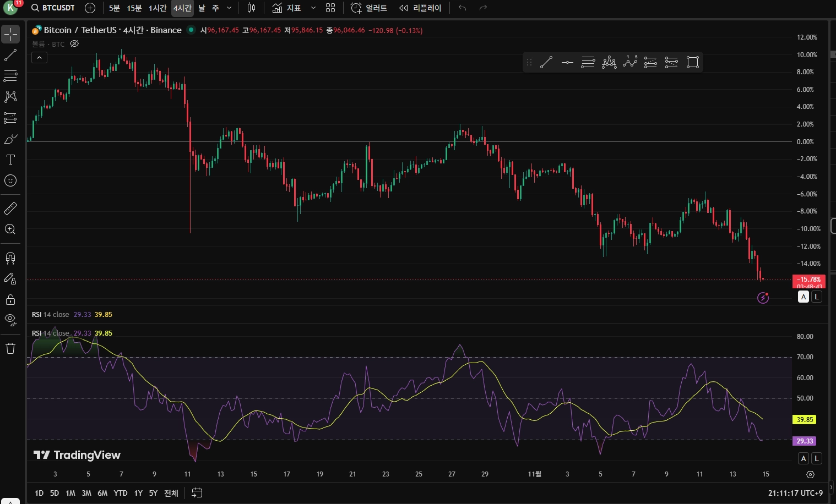Pick the horizontal line in floating favorites toolbar
This screenshot has height=504, width=836.
pos(567,62)
